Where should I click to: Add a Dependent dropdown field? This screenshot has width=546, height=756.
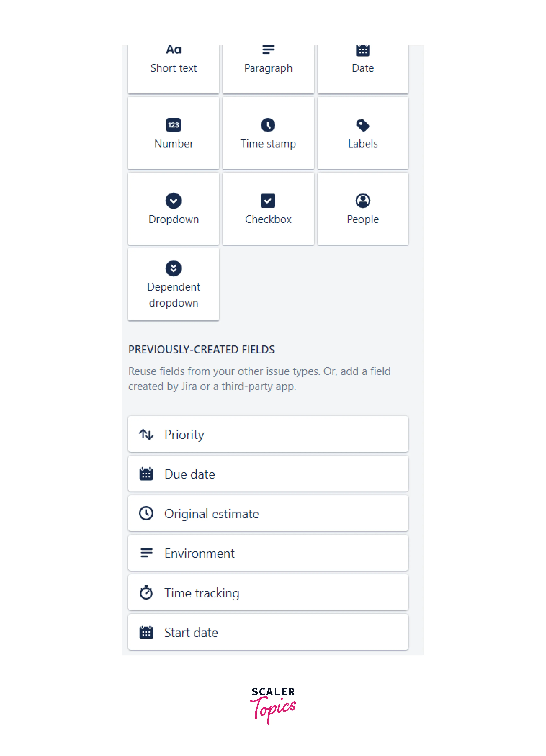point(173,284)
